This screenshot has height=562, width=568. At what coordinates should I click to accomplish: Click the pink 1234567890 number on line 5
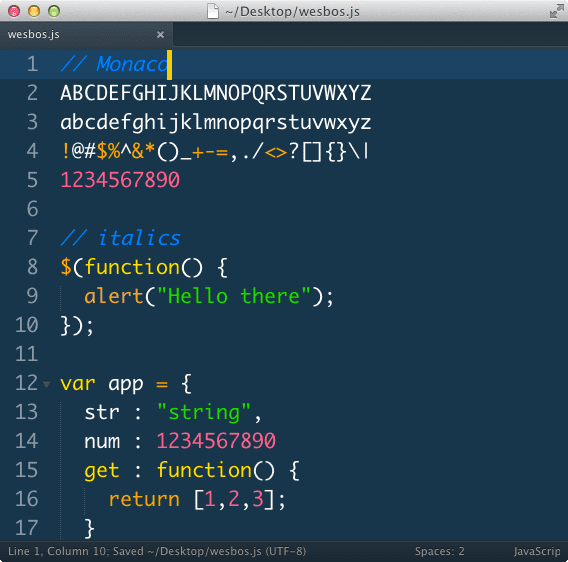coord(120,180)
